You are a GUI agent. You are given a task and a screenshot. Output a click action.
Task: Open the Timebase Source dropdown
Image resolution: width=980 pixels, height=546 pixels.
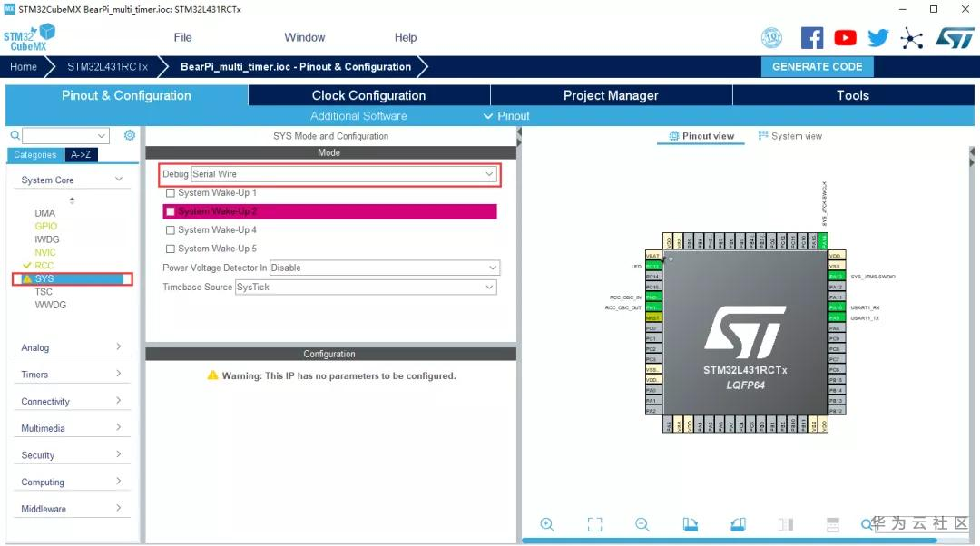click(366, 288)
